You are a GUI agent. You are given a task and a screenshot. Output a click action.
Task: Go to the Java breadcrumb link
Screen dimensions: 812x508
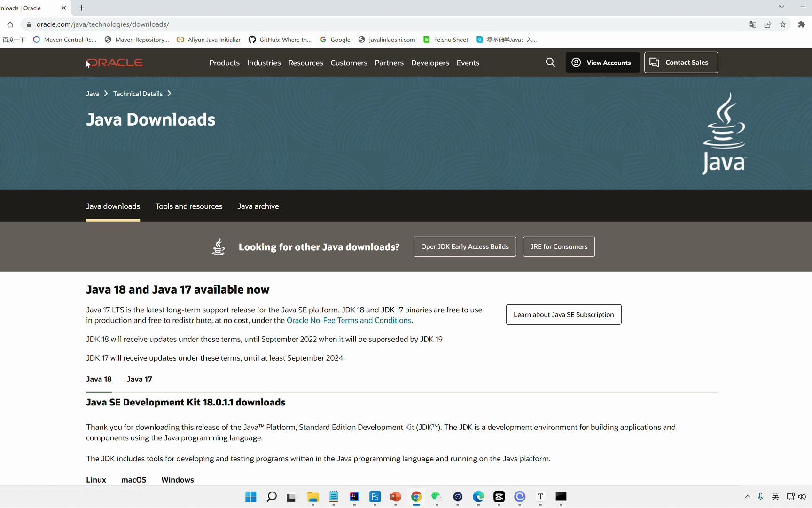click(93, 94)
